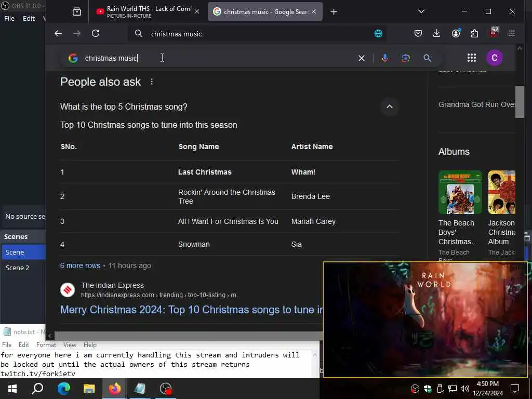532x399 pixels.
Task: Switch to OBS Studio taskbar icon
Action: (166, 389)
